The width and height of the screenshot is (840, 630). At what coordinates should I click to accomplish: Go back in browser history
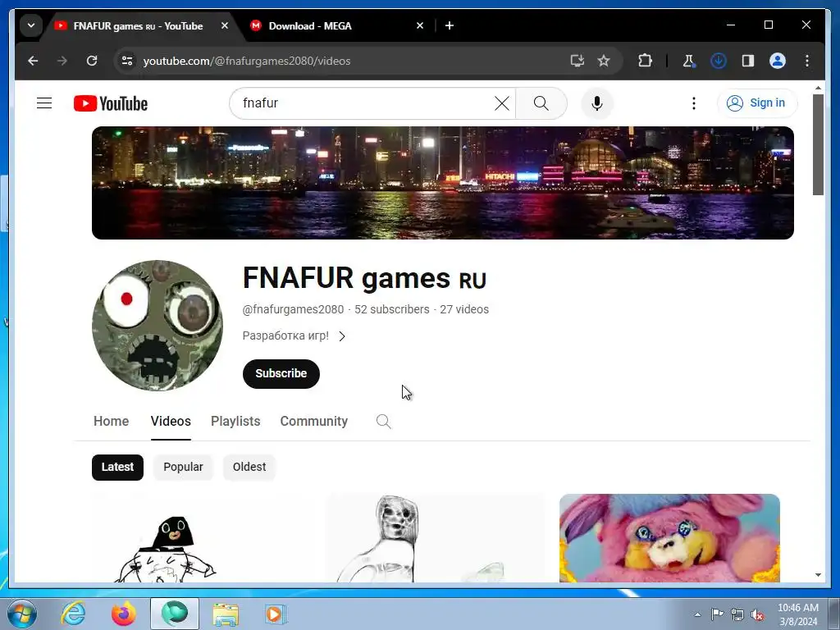tap(33, 61)
